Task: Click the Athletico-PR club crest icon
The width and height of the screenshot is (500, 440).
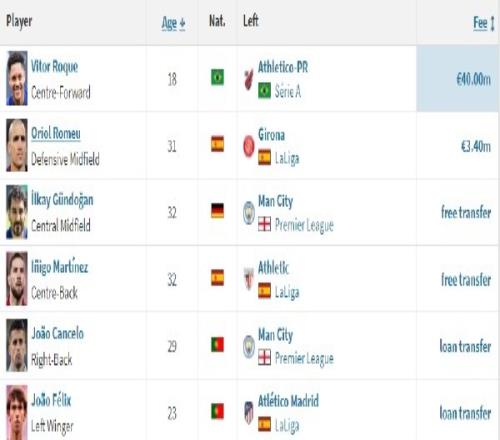Action: tap(249, 80)
